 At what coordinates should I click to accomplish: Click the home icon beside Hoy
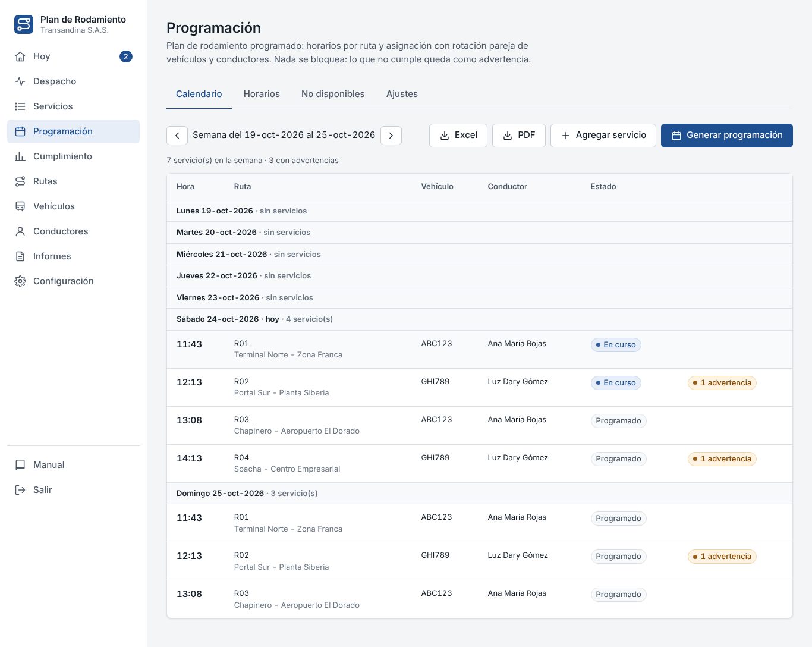click(x=20, y=56)
